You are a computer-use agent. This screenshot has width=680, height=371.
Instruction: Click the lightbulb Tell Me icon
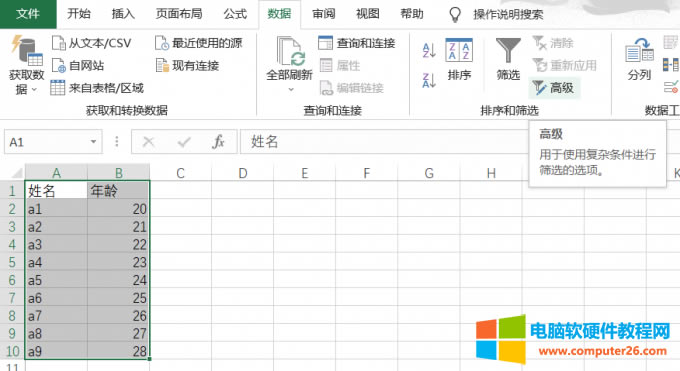(454, 14)
